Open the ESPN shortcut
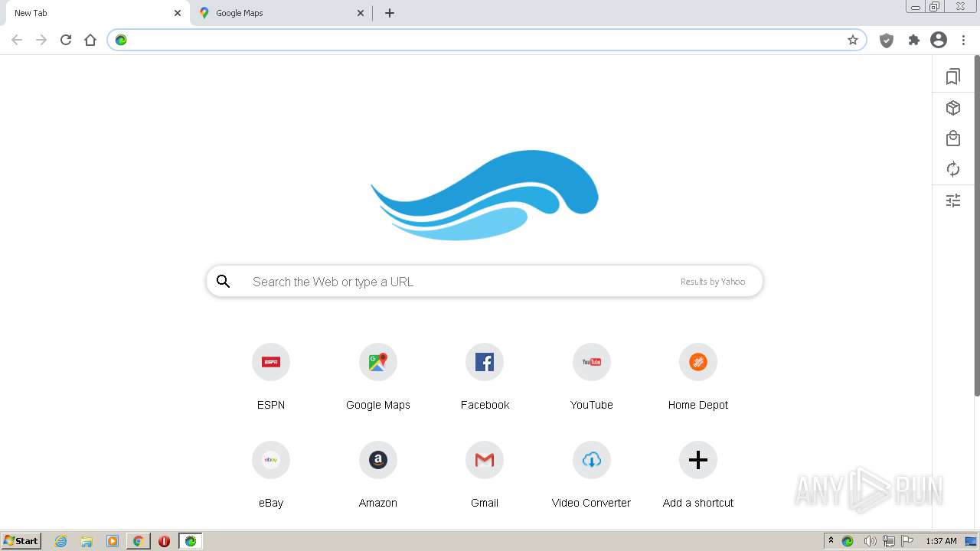Viewport: 980px width, 551px height. point(271,362)
